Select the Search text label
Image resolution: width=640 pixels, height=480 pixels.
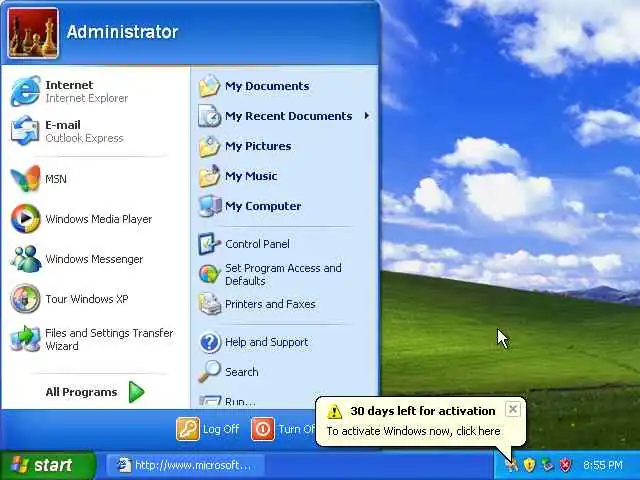click(x=242, y=372)
